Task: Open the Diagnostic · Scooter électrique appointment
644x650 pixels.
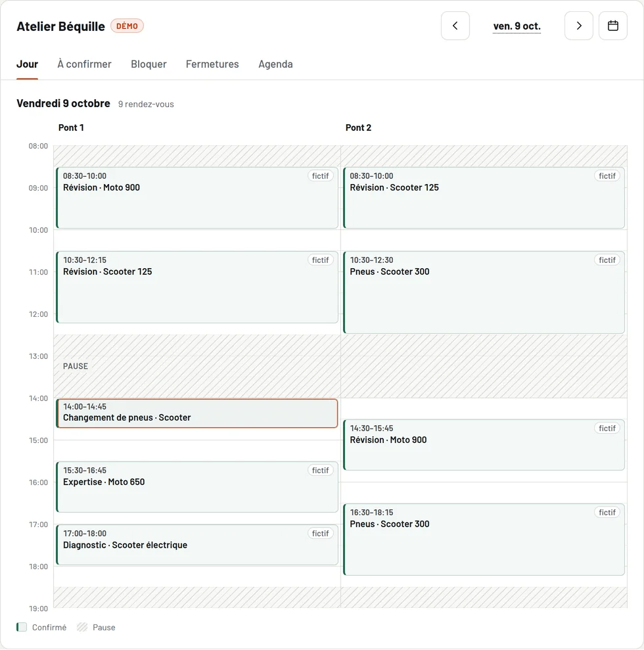Action: point(197,545)
